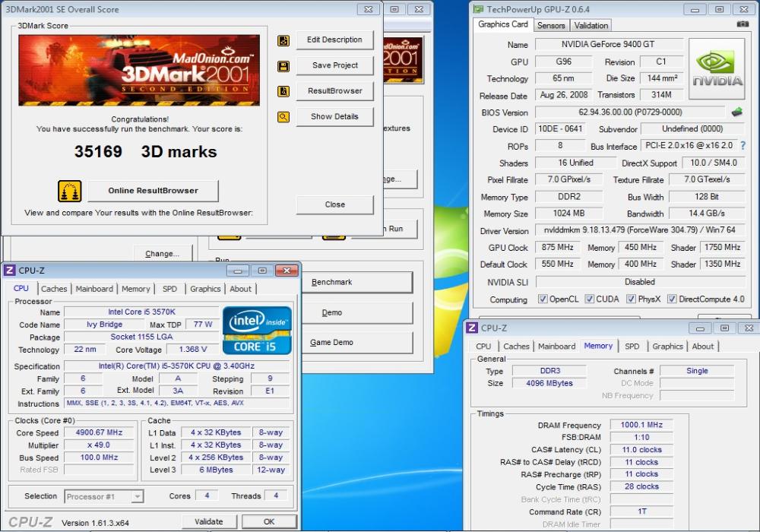This screenshot has width=760, height=532.
Task: Click the 35169 3D marks score text
Action: tap(145, 152)
